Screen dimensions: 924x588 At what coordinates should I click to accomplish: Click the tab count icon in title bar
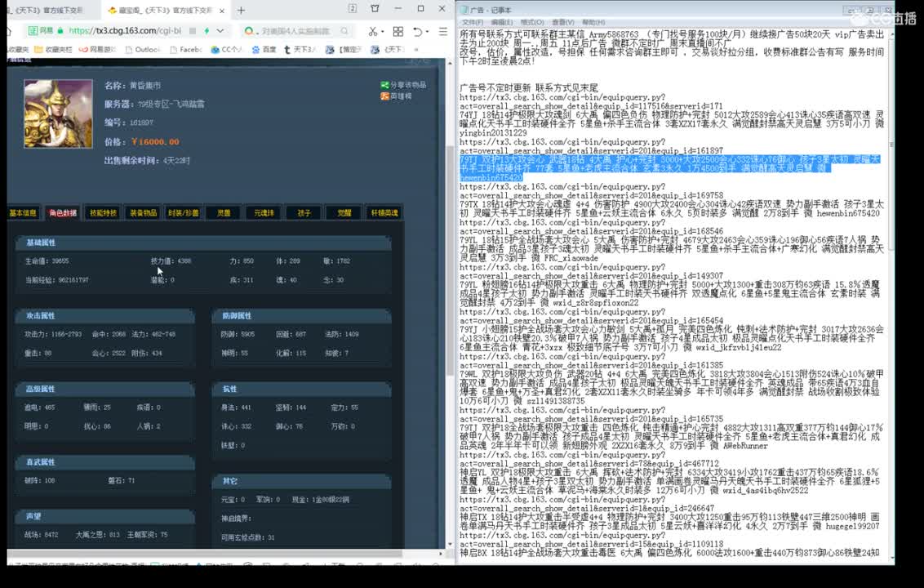(353, 8)
